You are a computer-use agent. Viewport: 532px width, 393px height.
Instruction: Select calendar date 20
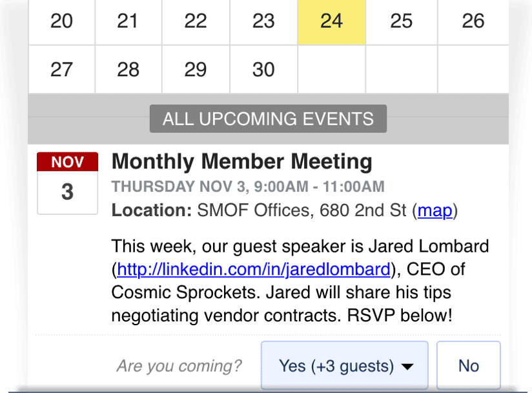(62, 21)
